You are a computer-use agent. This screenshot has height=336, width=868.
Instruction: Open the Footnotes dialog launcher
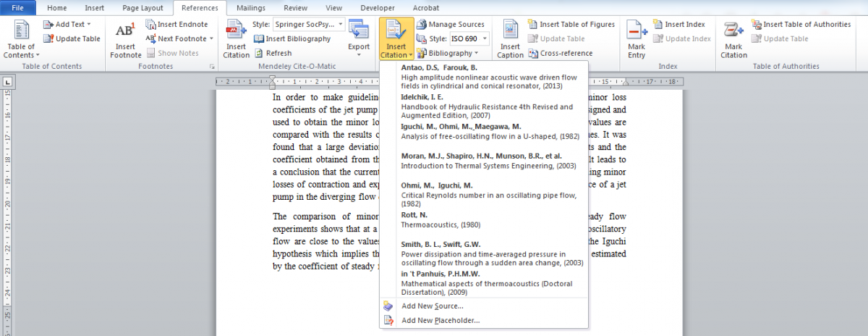tap(212, 67)
